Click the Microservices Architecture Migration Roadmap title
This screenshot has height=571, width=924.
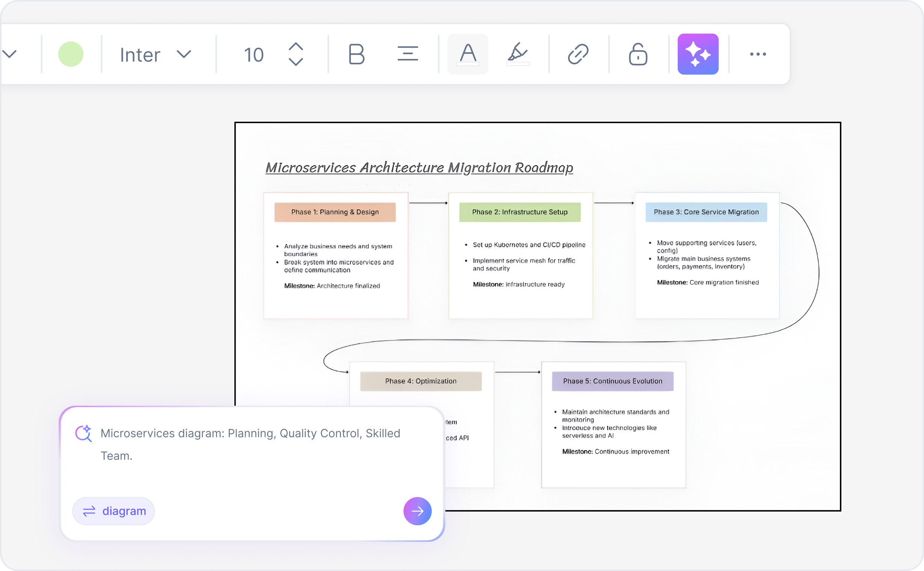click(419, 167)
